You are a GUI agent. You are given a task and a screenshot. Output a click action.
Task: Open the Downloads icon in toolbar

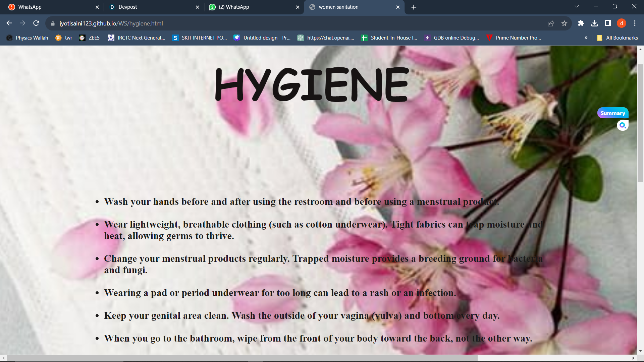[594, 23]
